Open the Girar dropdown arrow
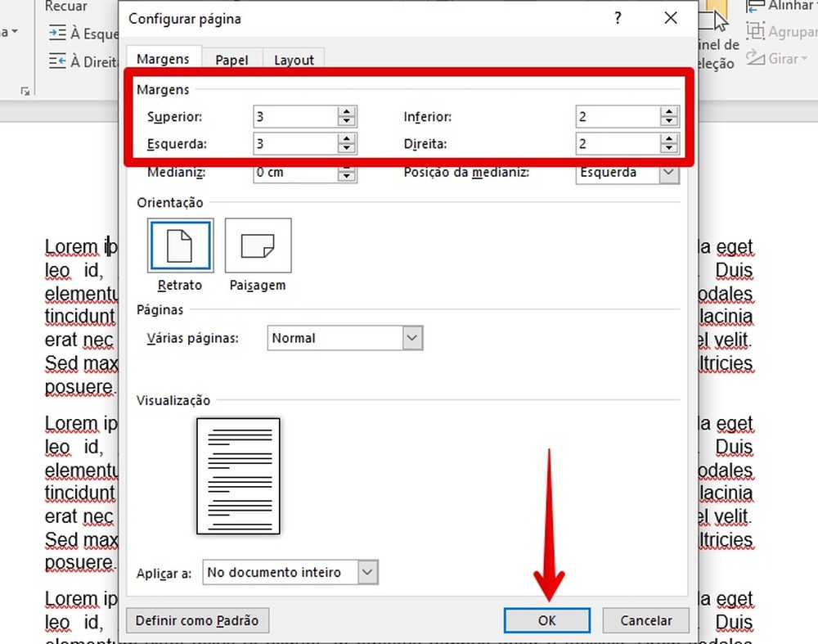818x644 pixels. (804, 58)
